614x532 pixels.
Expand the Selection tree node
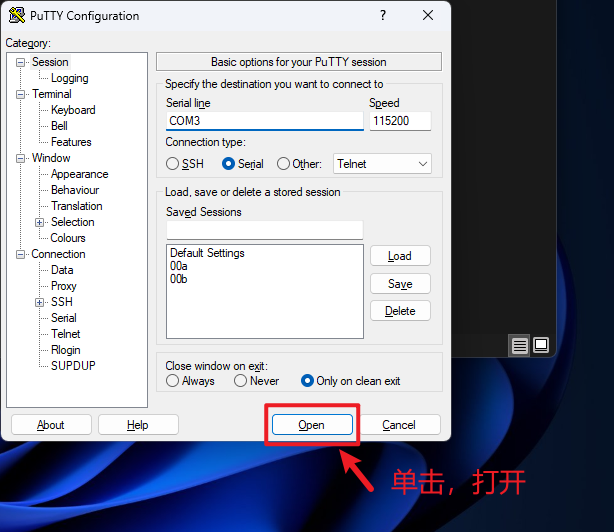point(39,223)
